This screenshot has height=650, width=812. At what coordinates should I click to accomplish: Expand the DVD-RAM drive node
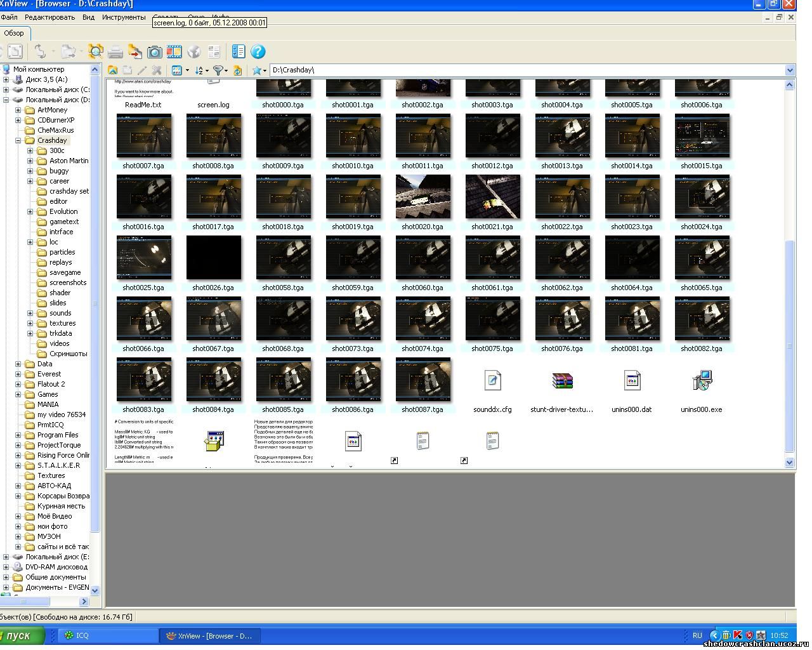pos(6,567)
